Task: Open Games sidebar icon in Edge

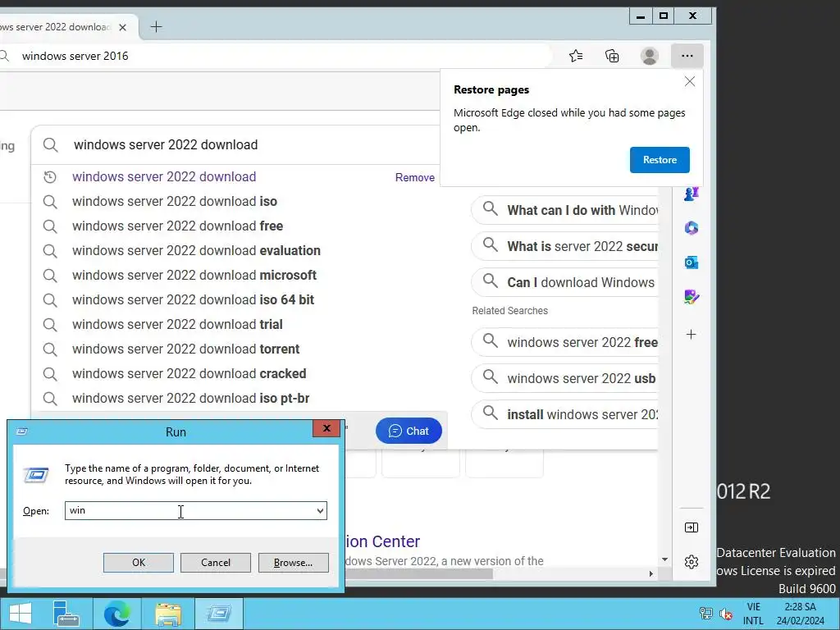Action: pyautogui.click(x=691, y=194)
